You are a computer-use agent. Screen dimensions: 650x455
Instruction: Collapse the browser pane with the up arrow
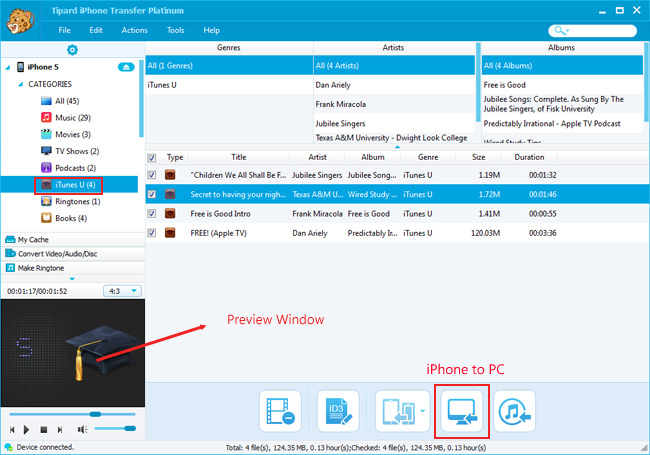(x=397, y=147)
